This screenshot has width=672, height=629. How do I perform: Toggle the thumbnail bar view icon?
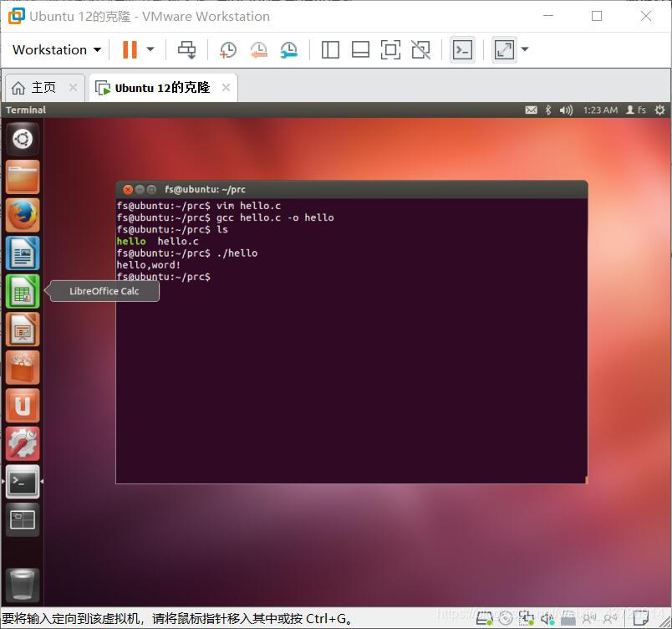(360, 49)
